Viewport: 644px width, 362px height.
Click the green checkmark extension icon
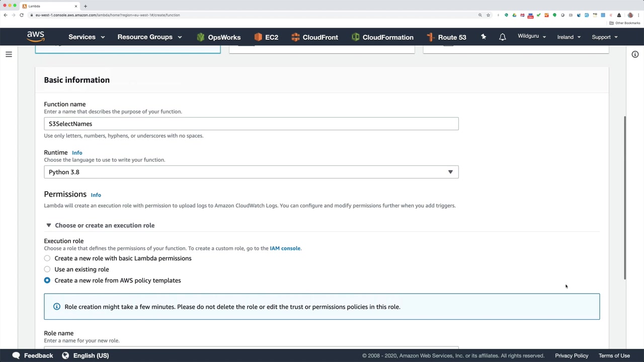pos(538,15)
